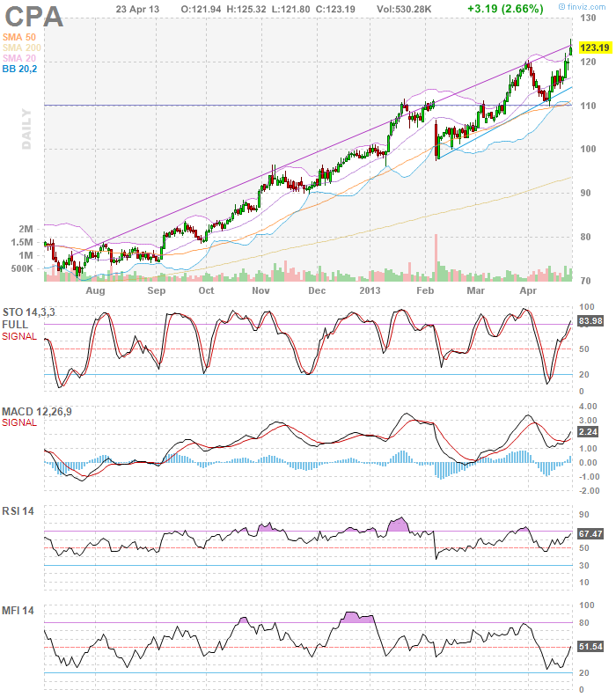Click the +3.19 (2.66%) price change text
This screenshot has width=616, height=697.
[x=505, y=8]
